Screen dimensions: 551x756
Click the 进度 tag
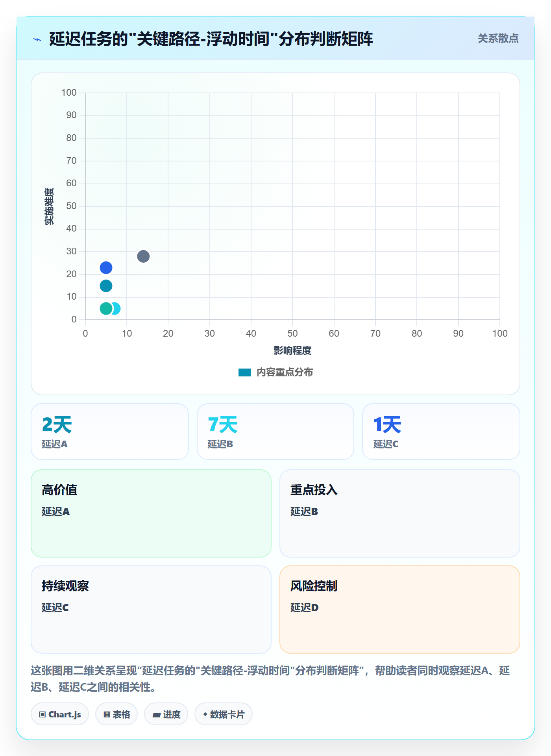166,714
